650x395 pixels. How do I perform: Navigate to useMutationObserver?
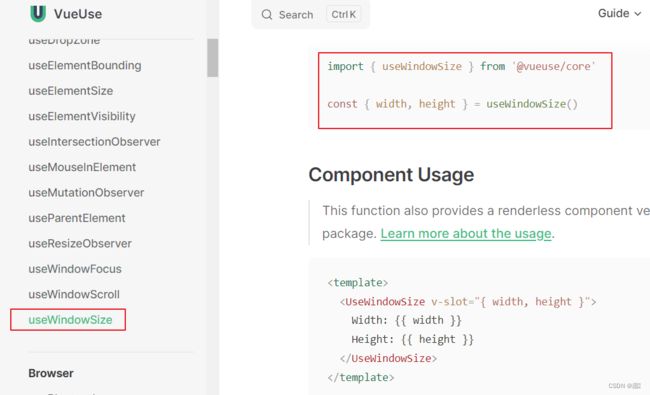pyautogui.click(x=86, y=193)
